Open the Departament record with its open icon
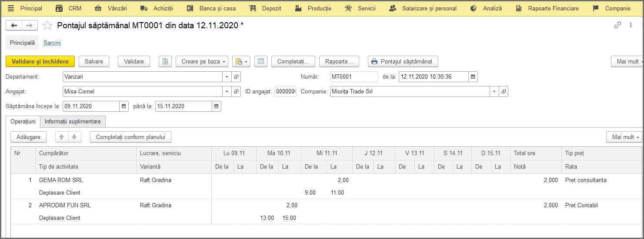Viewport: 644px width, 239px height. tap(236, 77)
